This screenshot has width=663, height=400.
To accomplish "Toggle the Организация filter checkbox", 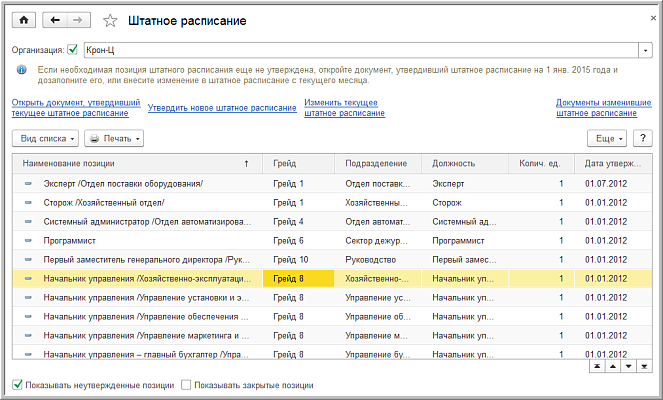I will 73,49.
